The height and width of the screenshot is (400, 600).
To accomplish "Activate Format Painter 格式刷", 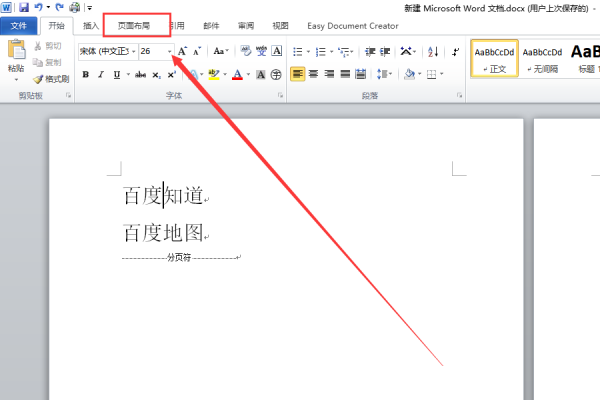I will click(x=51, y=79).
